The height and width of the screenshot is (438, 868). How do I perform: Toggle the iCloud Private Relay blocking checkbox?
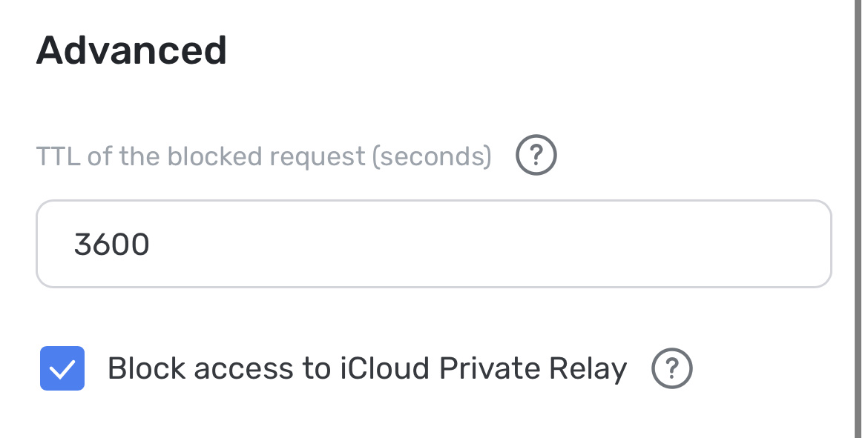tap(62, 367)
